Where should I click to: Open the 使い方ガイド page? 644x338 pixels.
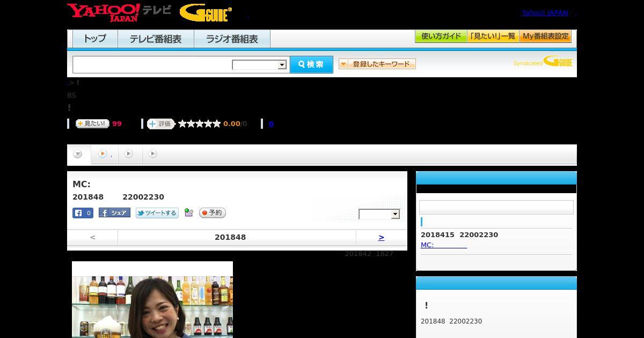tap(441, 36)
